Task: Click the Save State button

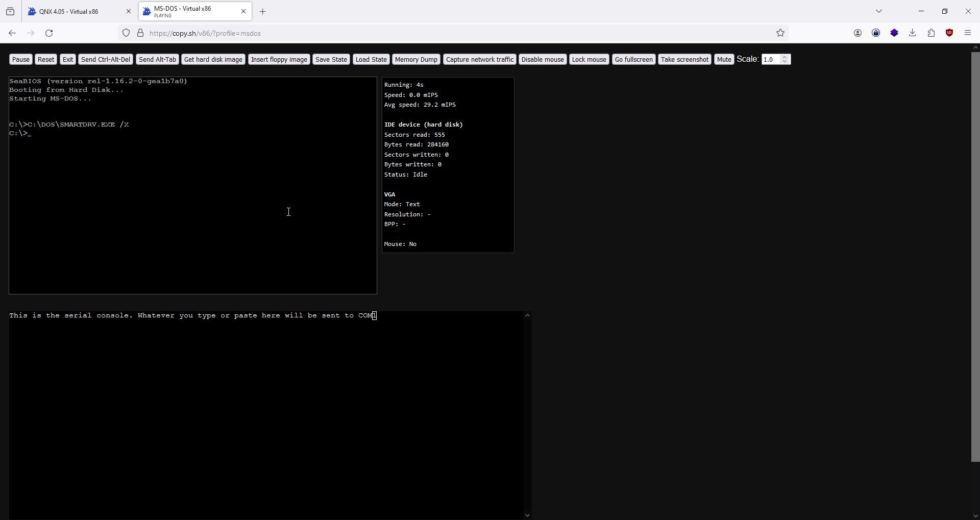Action: 331,60
